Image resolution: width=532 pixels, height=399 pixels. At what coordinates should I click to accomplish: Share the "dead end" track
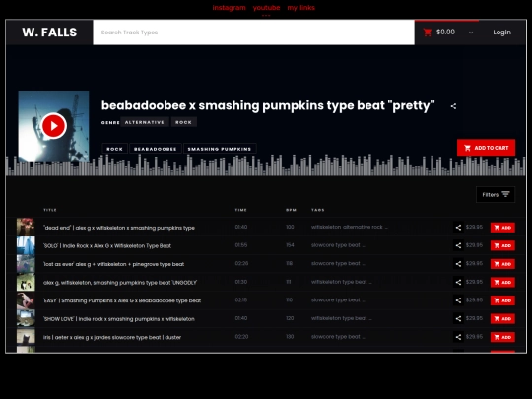tap(458, 228)
